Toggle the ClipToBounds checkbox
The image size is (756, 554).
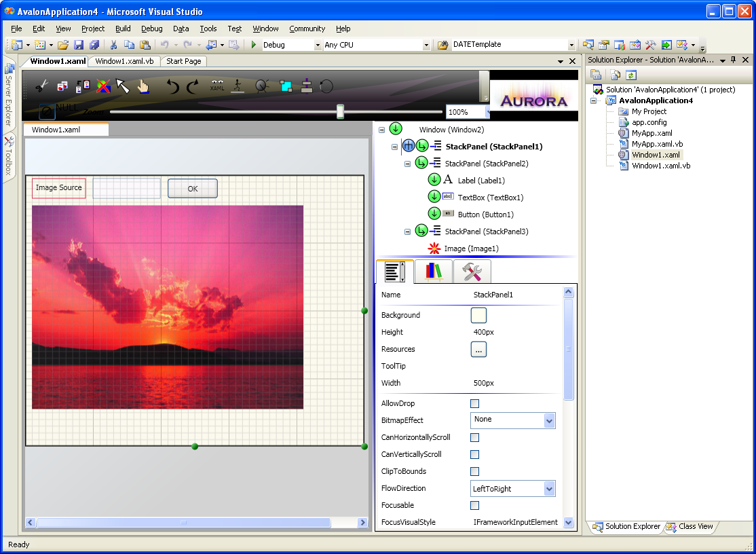[x=475, y=472]
